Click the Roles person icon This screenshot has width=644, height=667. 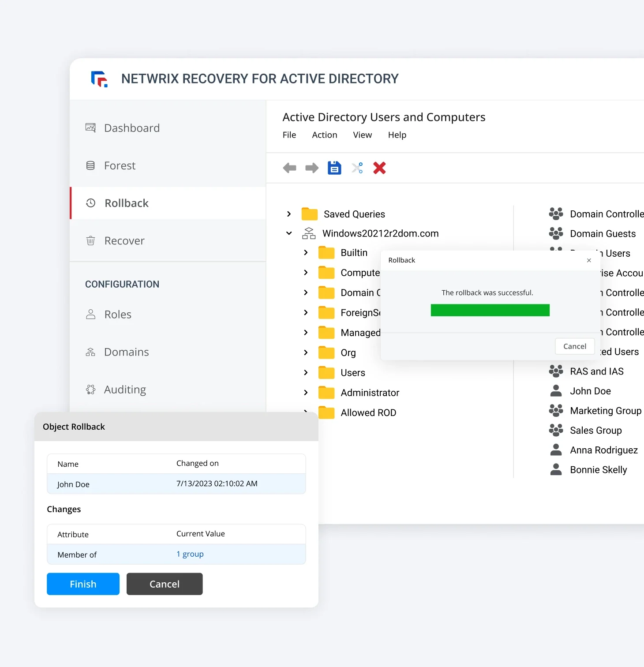point(90,314)
